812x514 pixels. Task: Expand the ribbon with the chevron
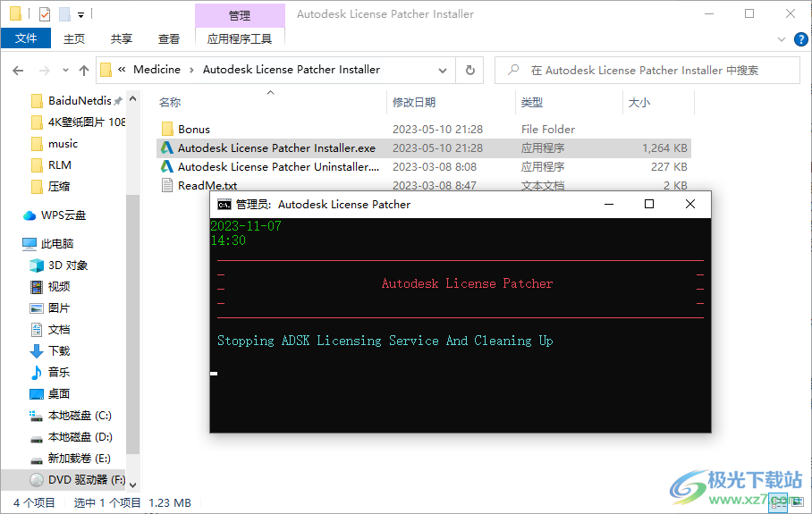782,39
